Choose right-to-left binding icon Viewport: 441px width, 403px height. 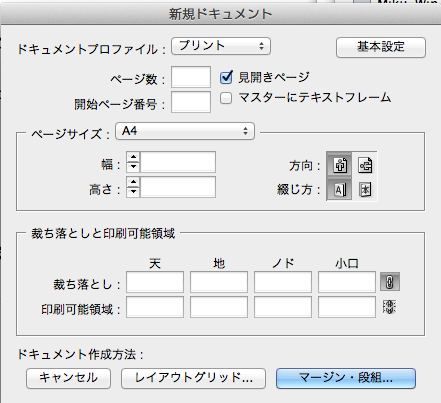(x=365, y=189)
